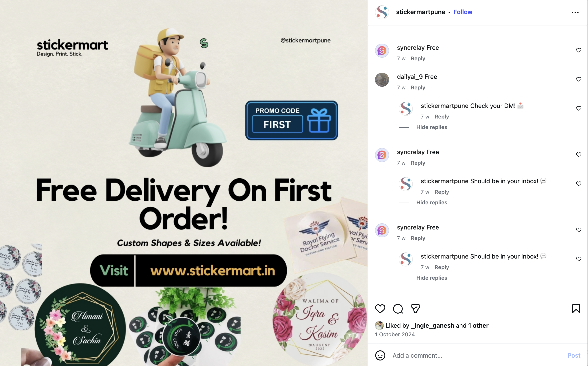
Task: Open comments via speech bubble icon
Action: (398, 309)
